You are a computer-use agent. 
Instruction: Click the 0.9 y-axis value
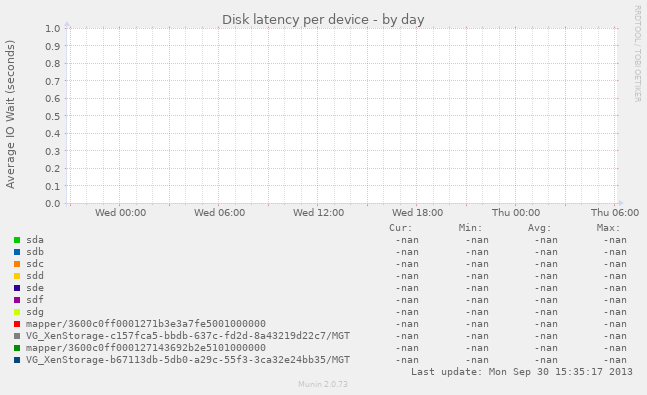click(x=53, y=46)
